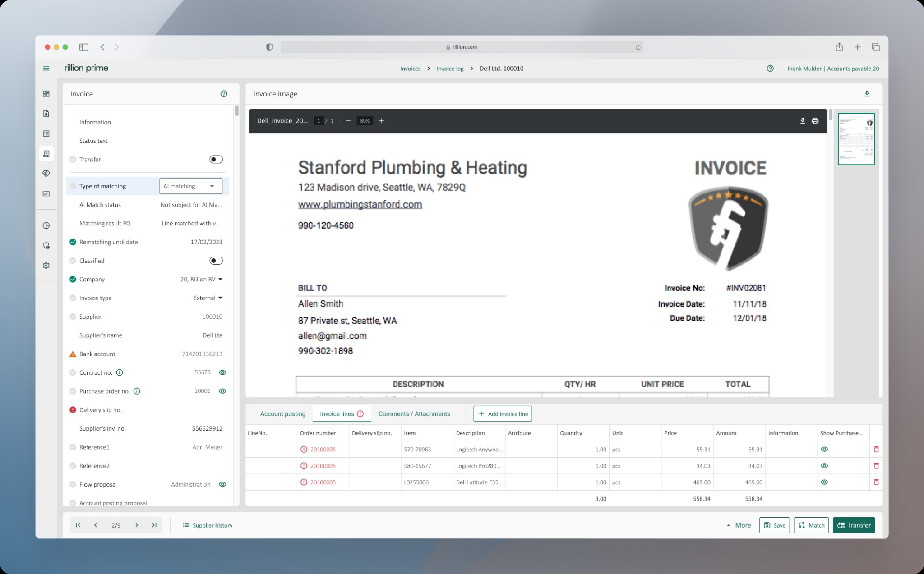
Task: Expand the Company dropdown
Action: (220, 279)
